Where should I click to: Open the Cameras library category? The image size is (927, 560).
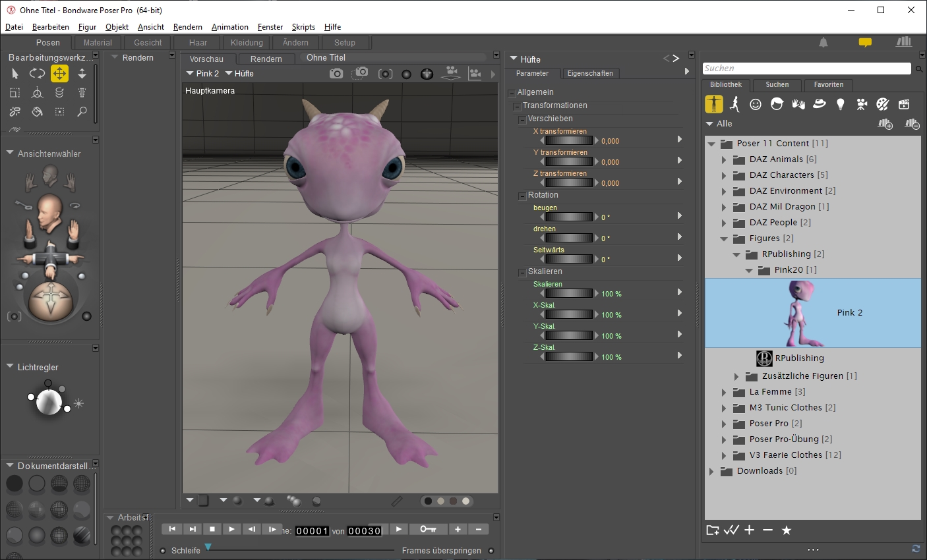point(862,104)
